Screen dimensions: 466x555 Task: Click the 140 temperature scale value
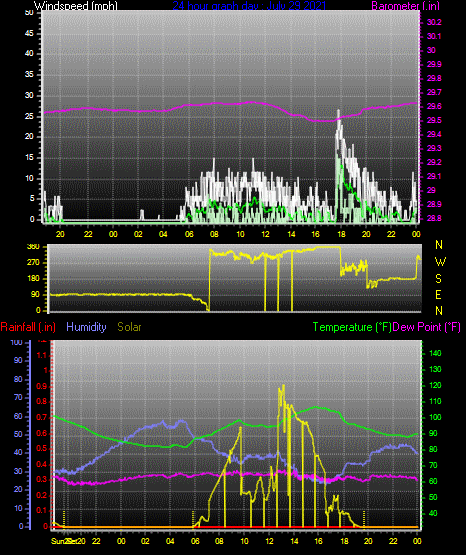(435, 353)
